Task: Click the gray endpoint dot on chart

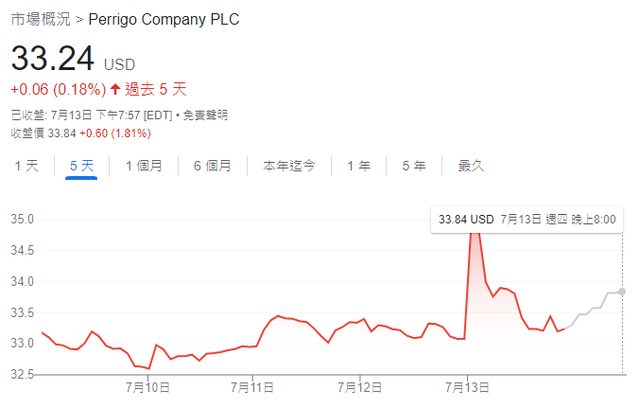Action: 622,291
